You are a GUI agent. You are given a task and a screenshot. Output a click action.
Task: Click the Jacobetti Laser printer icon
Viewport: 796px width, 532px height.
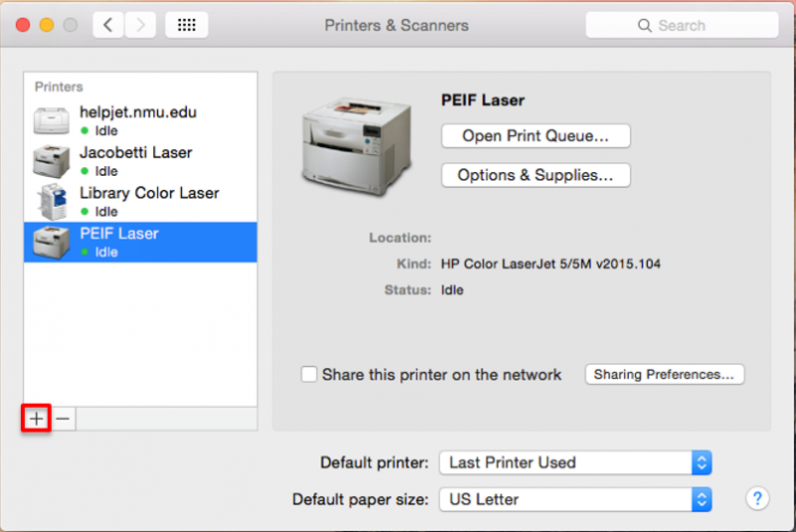point(52,161)
